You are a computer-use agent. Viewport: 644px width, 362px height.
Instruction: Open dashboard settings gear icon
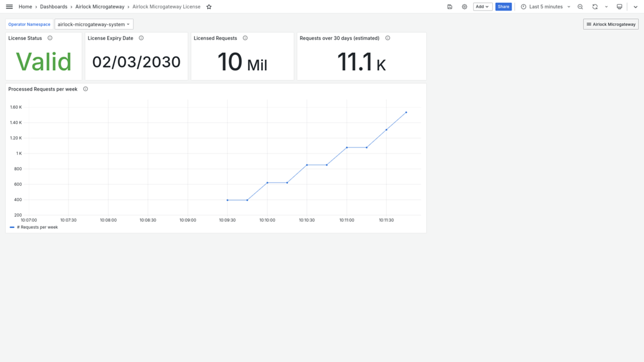click(x=464, y=6)
